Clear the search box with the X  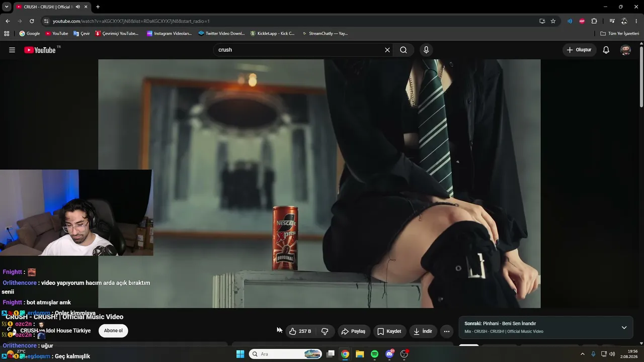387,50
